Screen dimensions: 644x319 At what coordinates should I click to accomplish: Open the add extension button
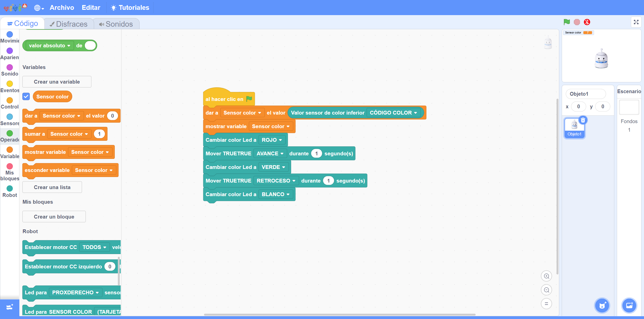coord(10,307)
